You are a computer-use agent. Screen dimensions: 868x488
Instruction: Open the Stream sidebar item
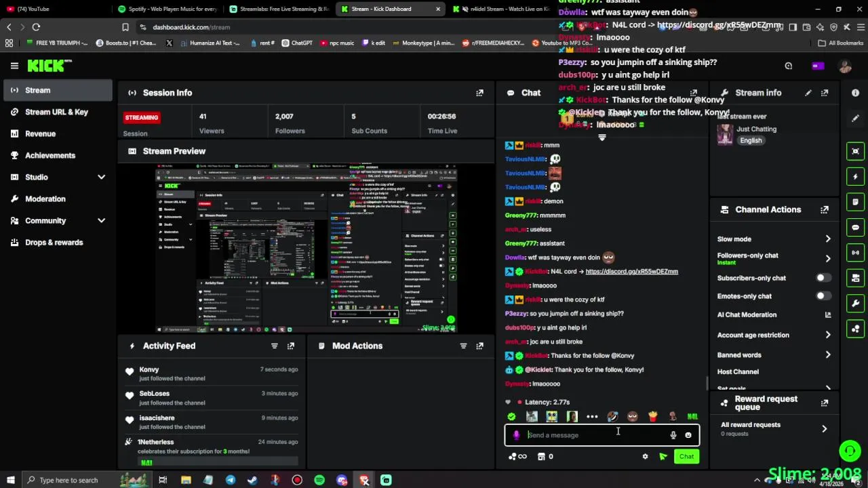58,90
